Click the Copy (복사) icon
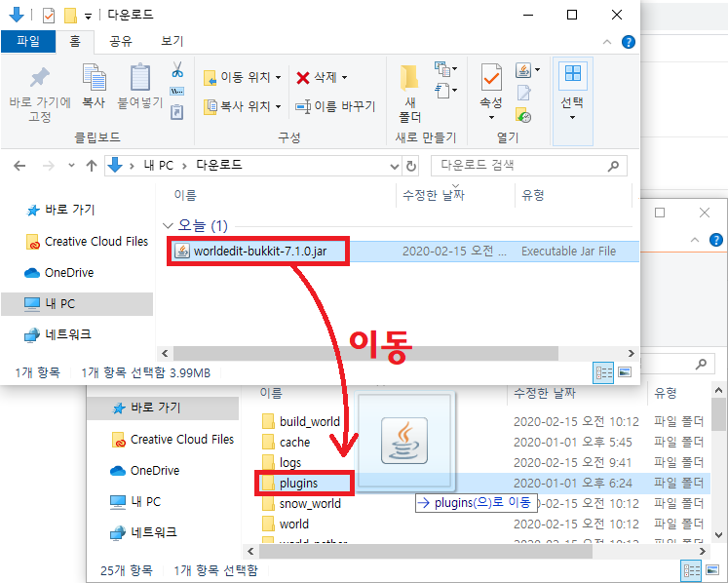This screenshot has height=583, width=728. (x=94, y=77)
